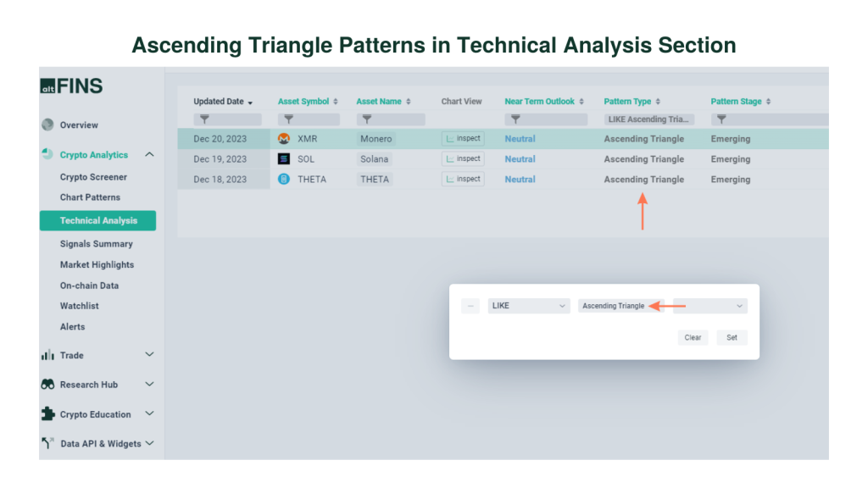Screen dimensions: 868x488
Task: Click the Trade sidebar chart icon
Action: [x=48, y=355]
